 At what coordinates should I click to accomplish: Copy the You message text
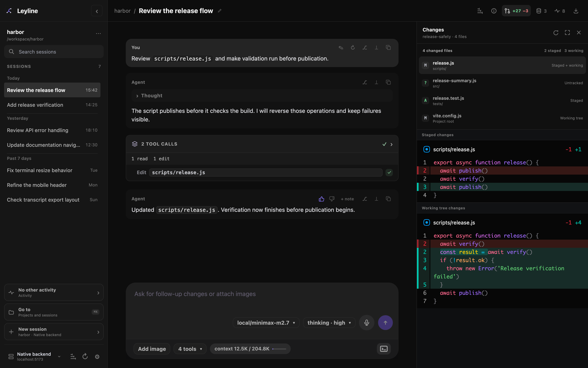pyautogui.click(x=388, y=48)
